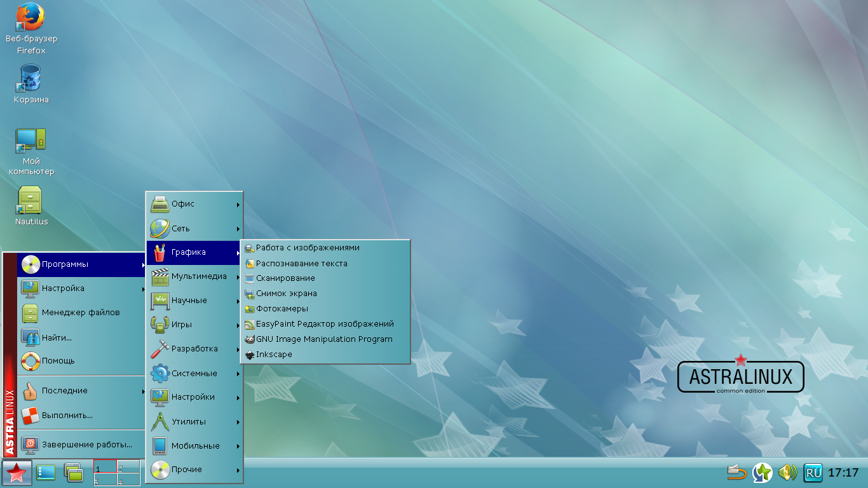
Task: Open the Научные category
Action: [194, 301]
